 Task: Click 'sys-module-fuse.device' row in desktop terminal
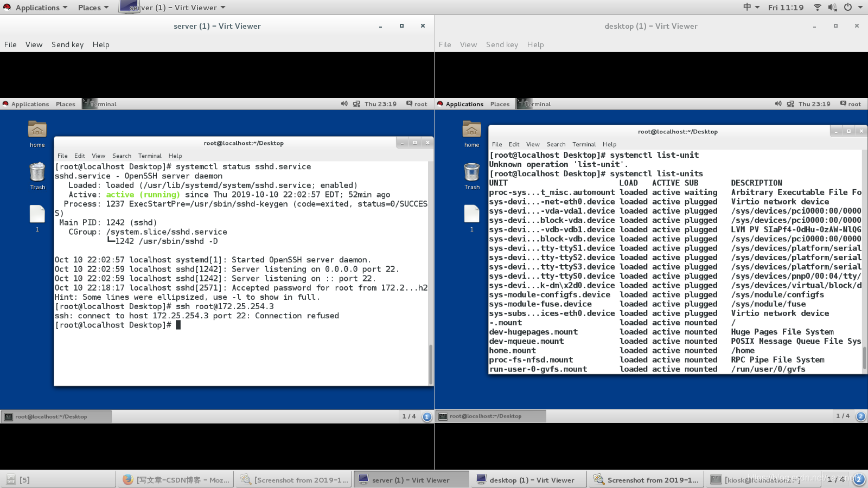[x=647, y=304]
